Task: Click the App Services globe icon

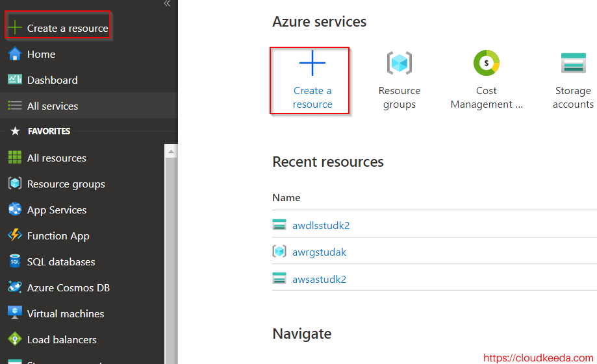Action: (15, 209)
